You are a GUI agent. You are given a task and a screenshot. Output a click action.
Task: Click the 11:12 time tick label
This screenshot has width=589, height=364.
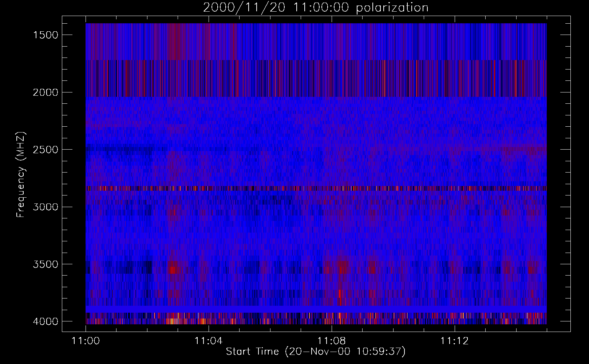point(454,341)
